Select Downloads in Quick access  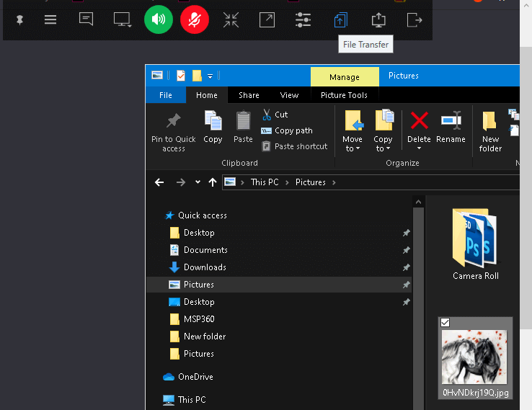(x=204, y=267)
